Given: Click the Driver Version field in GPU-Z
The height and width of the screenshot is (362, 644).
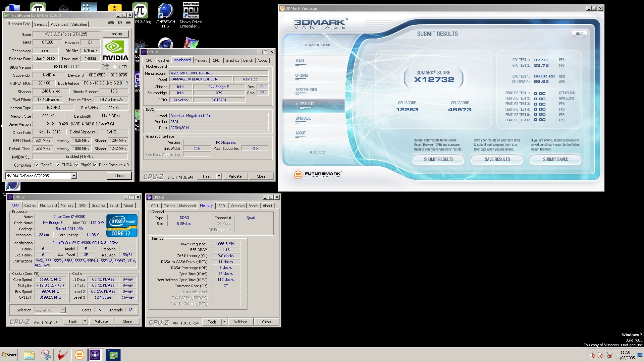Looking at the screenshot, I should pyautogui.click(x=80, y=124).
